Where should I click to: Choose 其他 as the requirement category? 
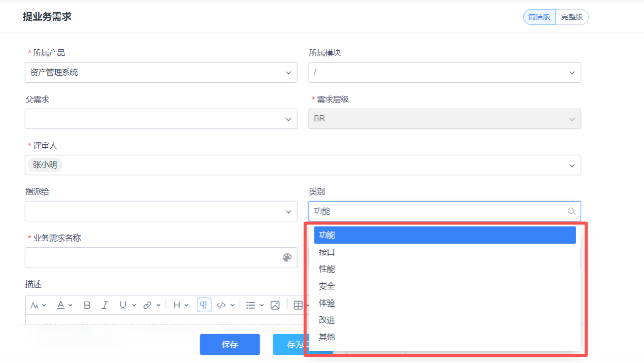[327, 337]
